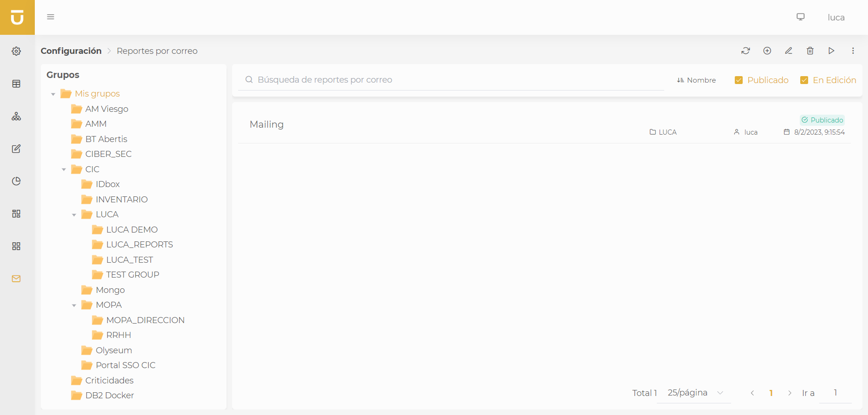Sort reports by Nombre

click(696, 80)
